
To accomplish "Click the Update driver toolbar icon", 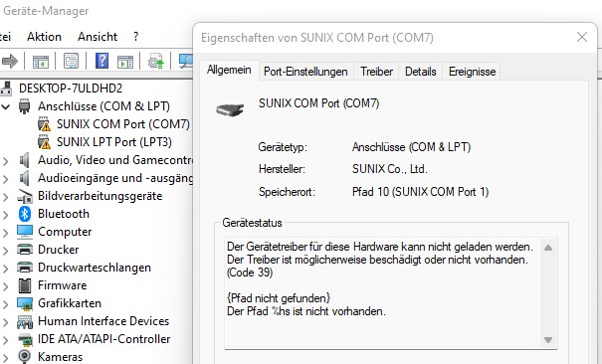I will point(156,61).
